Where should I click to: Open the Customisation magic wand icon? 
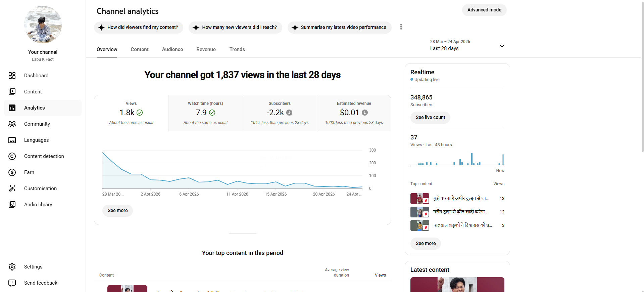[12, 189]
